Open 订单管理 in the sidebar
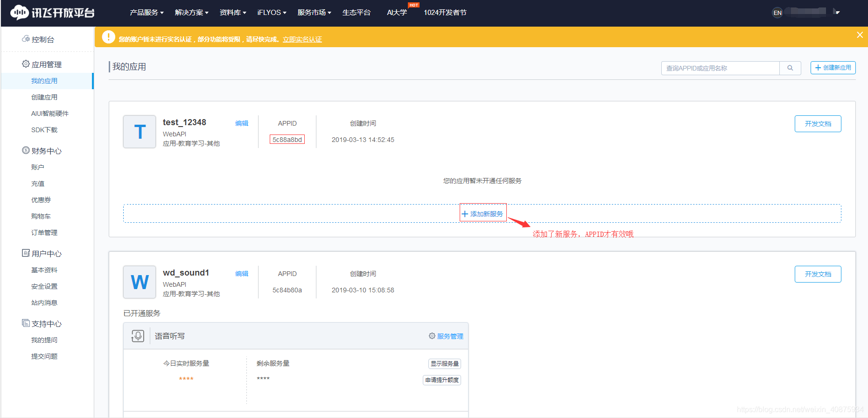The width and height of the screenshot is (868, 418). click(x=44, y=233)
